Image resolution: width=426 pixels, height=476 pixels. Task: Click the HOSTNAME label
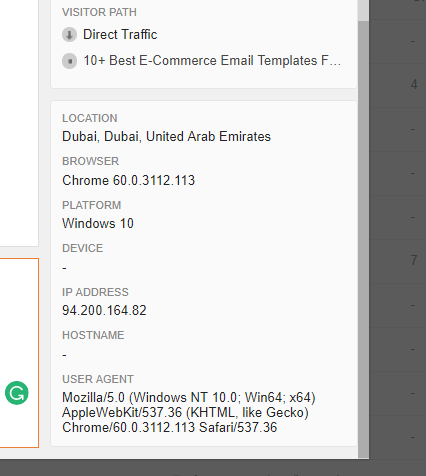click(x=93, y=335)
